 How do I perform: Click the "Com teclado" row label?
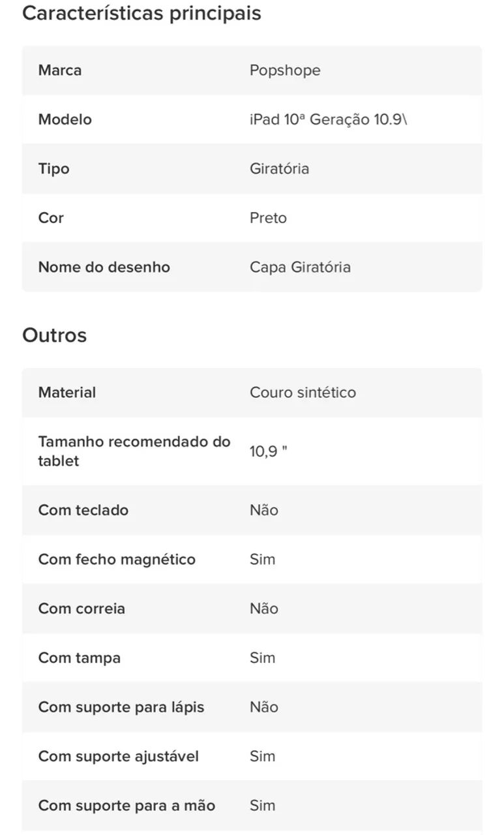pos(83,510)
